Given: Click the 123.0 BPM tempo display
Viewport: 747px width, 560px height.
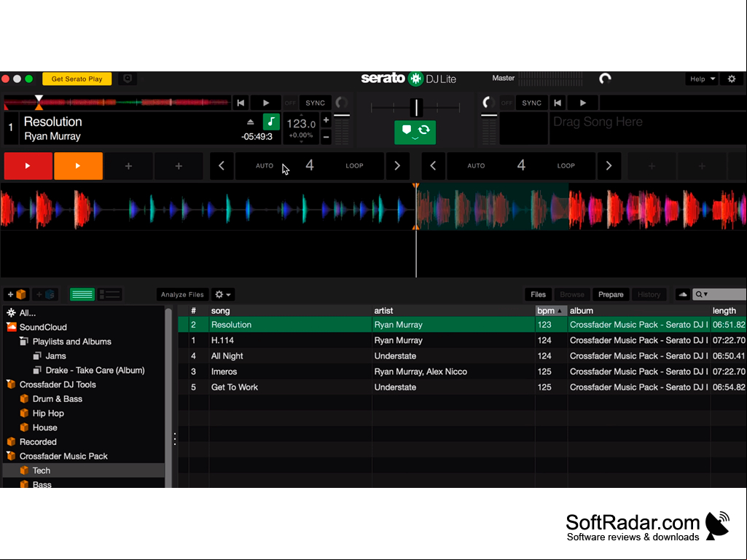Looking at the screenshot, I should [x=300, y=125].
